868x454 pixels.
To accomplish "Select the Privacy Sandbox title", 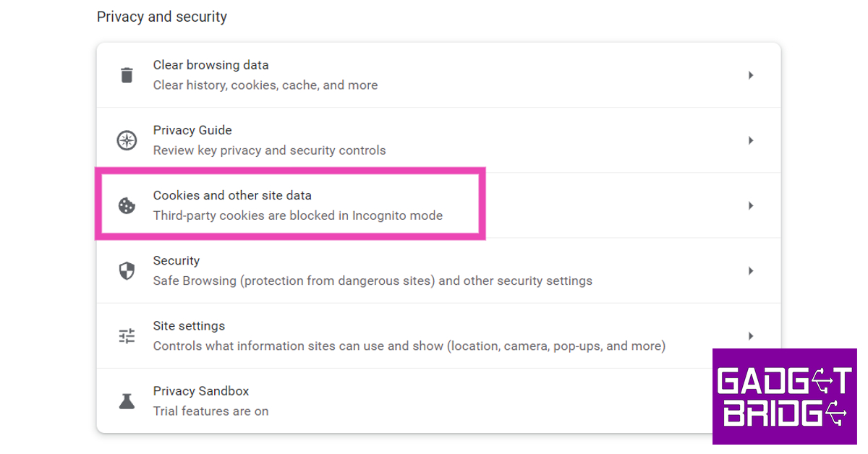I will 201,390.
